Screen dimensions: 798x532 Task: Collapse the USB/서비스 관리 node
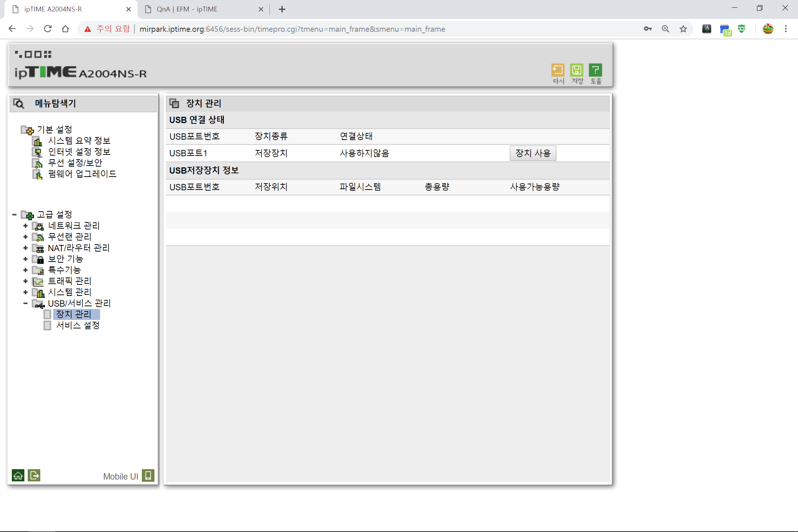pos(25,303)
